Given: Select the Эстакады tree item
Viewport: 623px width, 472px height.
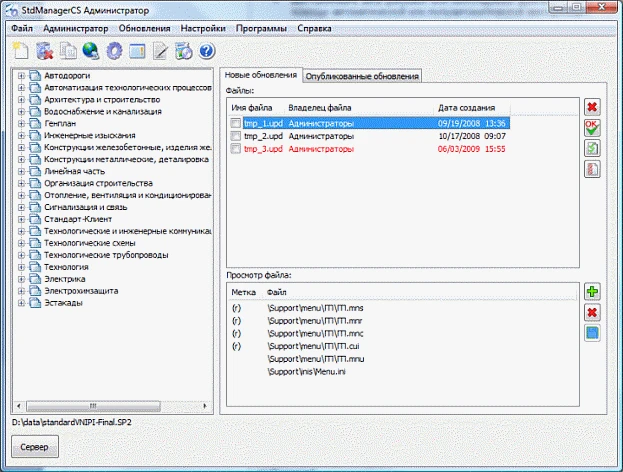Looking at the screenshot, I should 63,303.
